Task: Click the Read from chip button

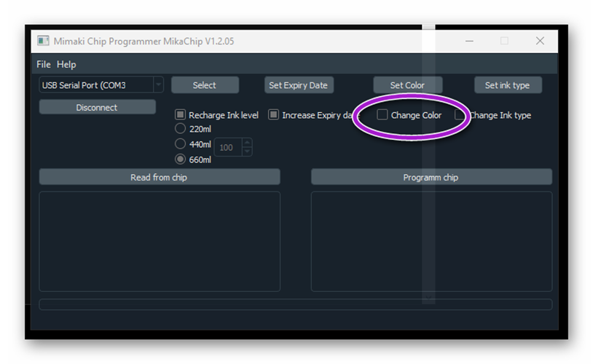Action: 160,177
